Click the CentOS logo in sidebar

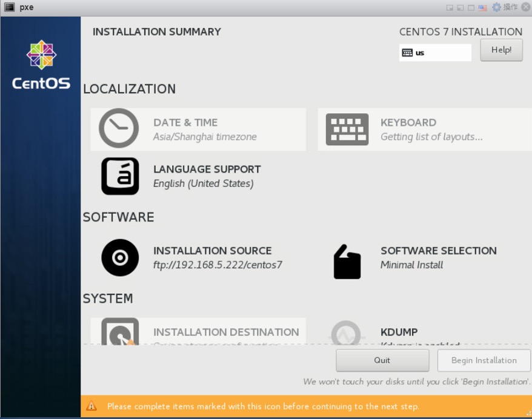[x=41, y=65]
